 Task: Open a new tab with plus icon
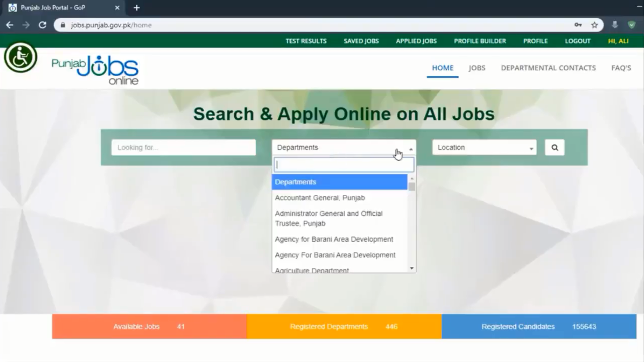click(137, 8)
